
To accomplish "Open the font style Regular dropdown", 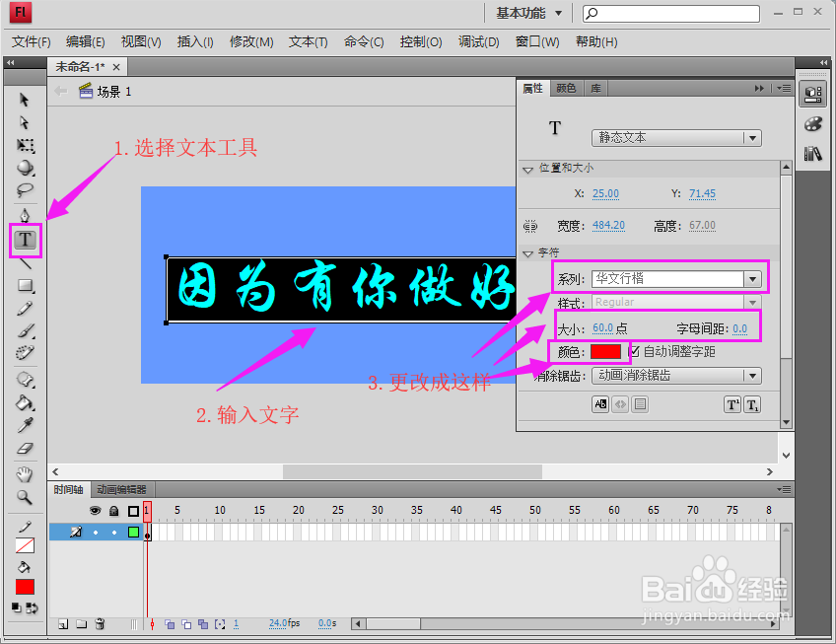I will 676,302.
